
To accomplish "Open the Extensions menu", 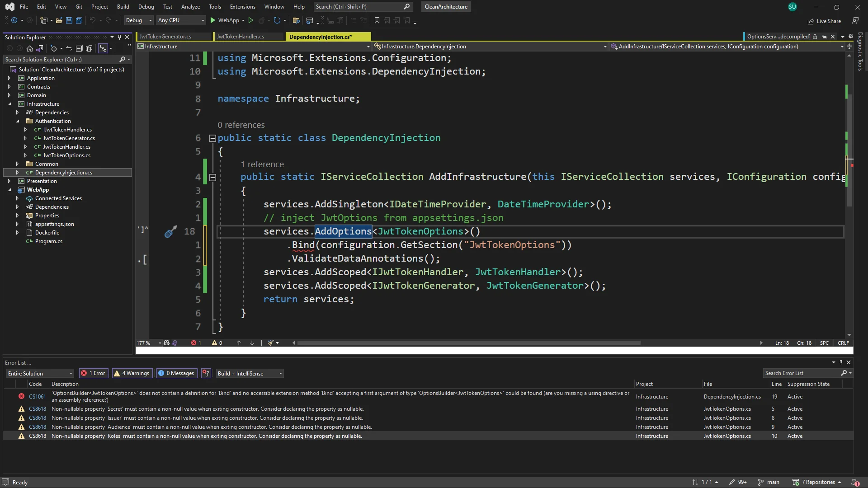I will [242, 7].
